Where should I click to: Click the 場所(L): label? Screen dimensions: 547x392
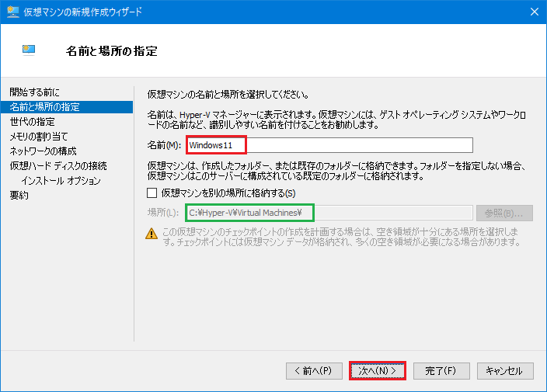pyautogui.click(x=163, y=213)
